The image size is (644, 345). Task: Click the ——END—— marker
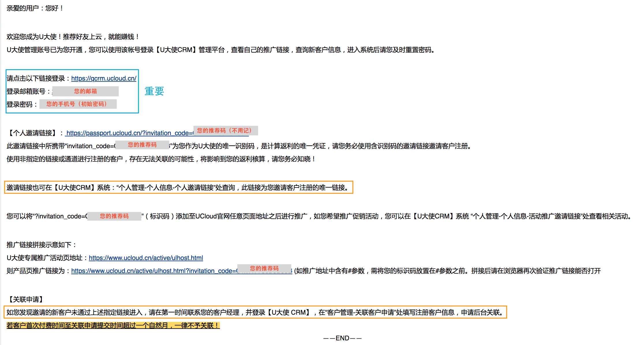[x=342, y=338]
